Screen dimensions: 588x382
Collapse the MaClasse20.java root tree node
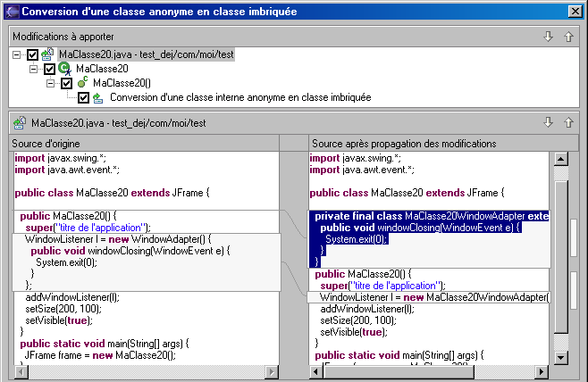pos(18,54)
